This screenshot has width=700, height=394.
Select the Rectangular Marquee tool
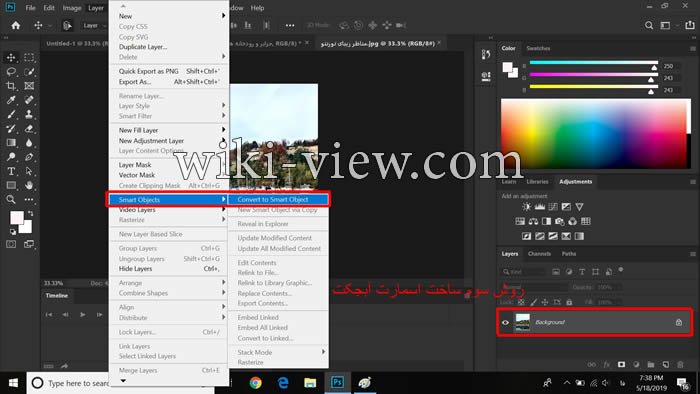29,57
